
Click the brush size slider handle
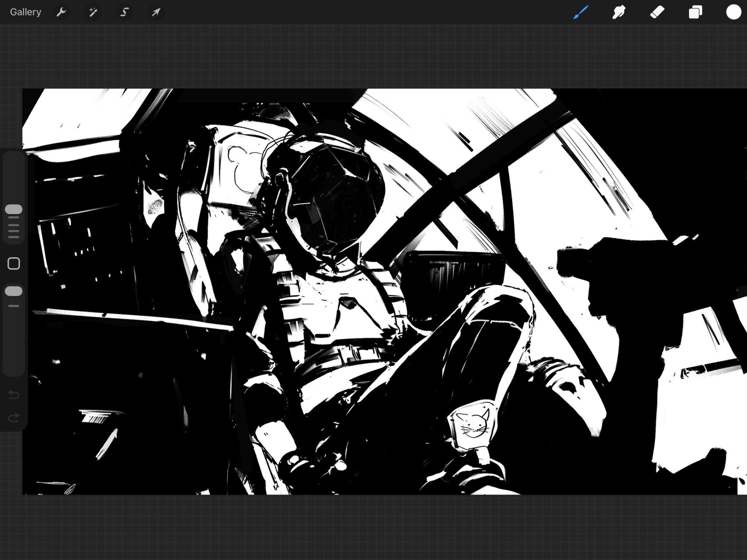click(x=14, y=209)
